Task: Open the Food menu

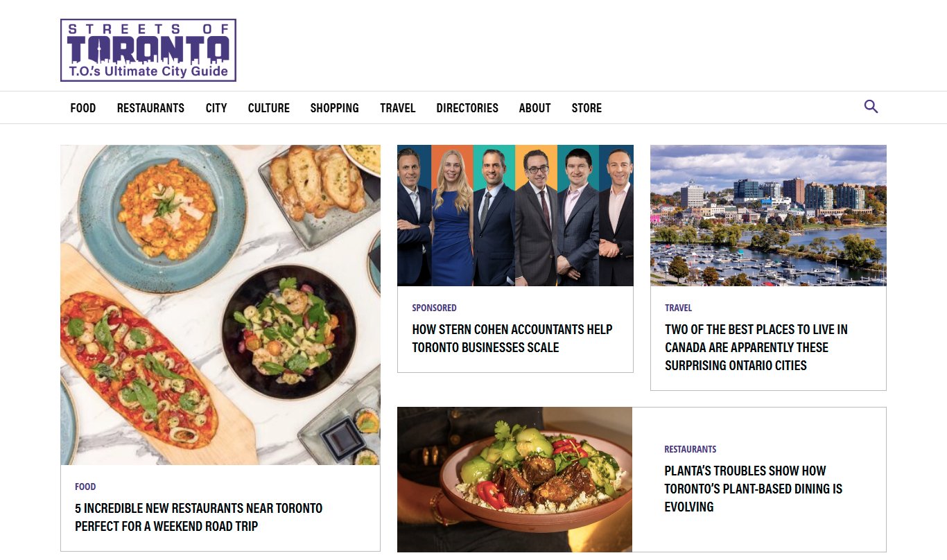Action: click(83, 108)
